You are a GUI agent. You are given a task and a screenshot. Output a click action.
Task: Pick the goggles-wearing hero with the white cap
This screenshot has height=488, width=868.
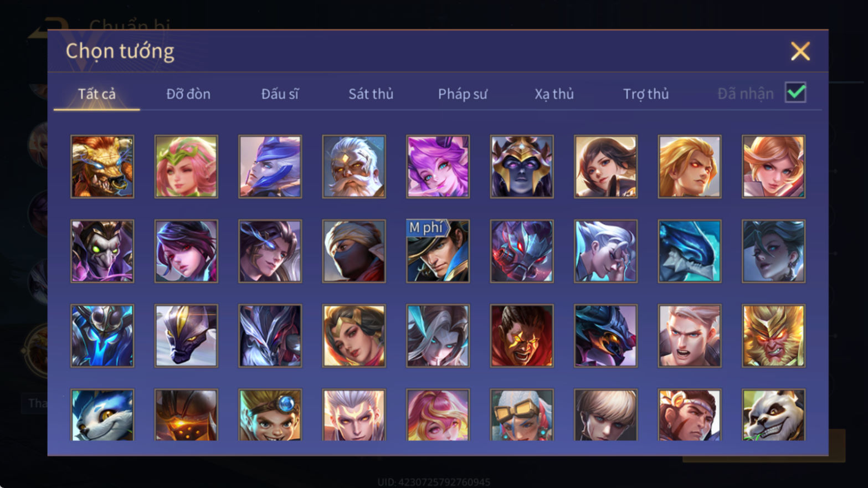tap(522, 415)
